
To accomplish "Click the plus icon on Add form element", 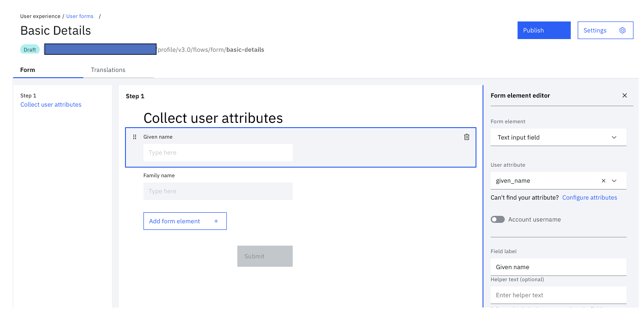I will 216,221.
